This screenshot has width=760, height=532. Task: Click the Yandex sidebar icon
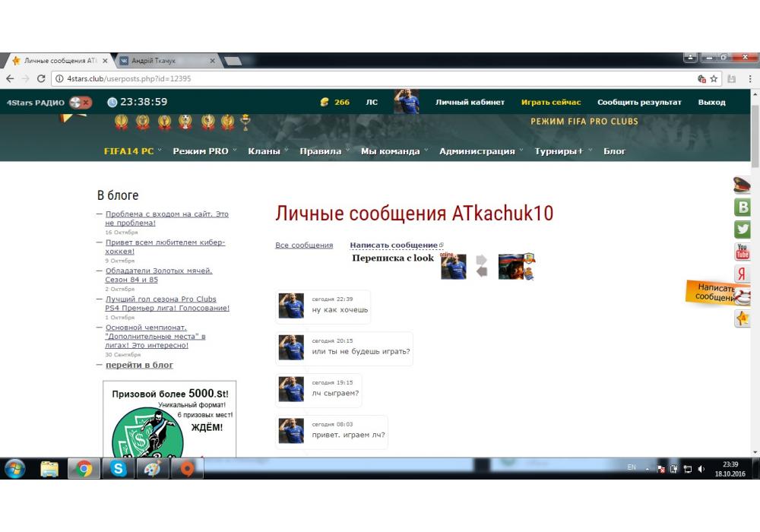(742, 274)
